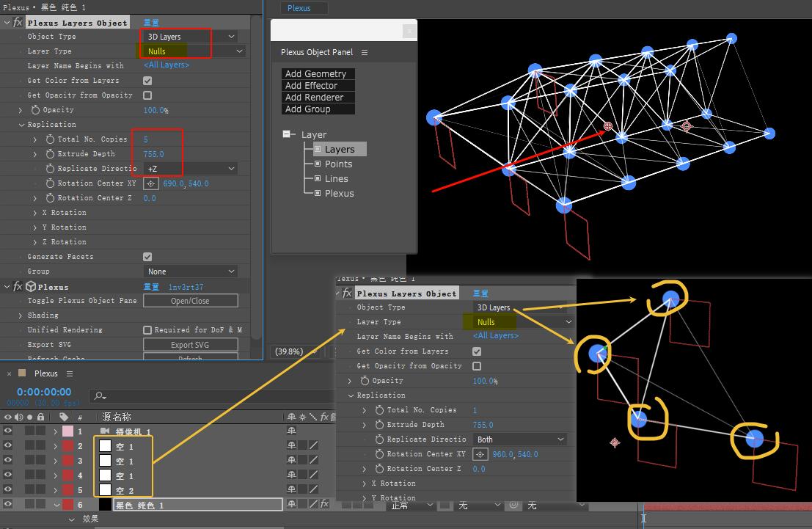Open Replicate Direction +Z dropdown
Image resolution: width=812 pixels, height=529 pixels.
tap(190, 169)
